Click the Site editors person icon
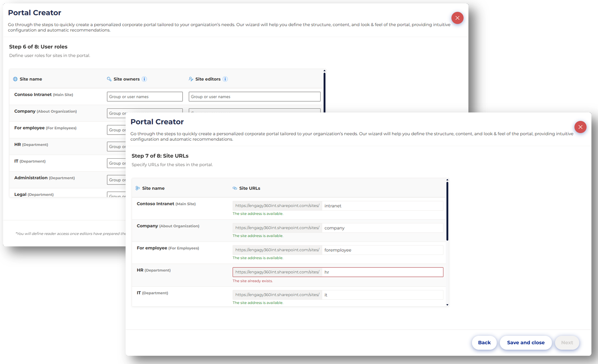This screenshot has height=364, width=598. click(x=191, y=79)
